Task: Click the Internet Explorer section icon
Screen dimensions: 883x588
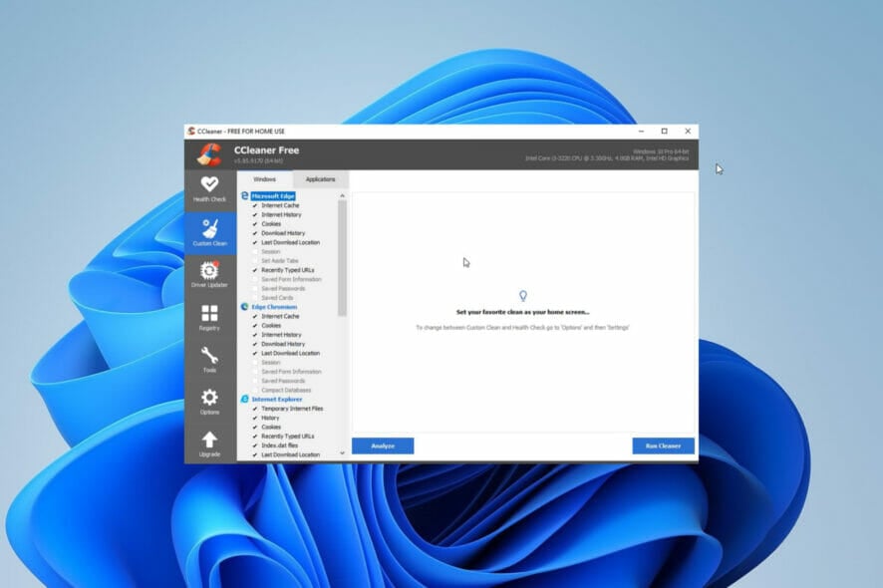Action: (x=244, y=400)
